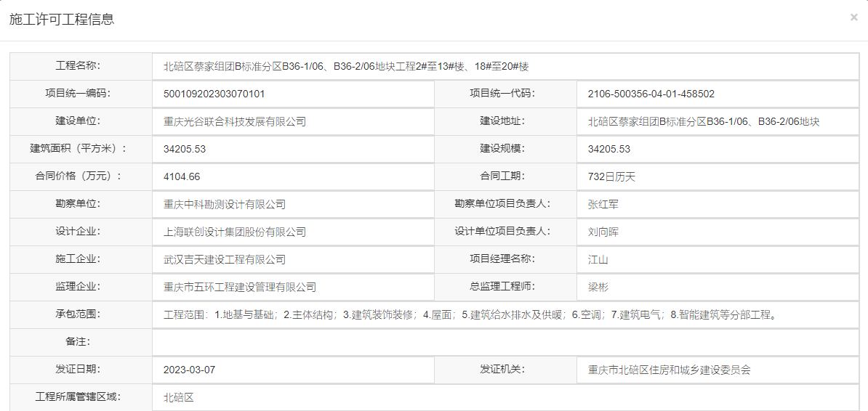Select contract price 4104.66
The width and height of the screenshot is (868, 411).
[182, 177]
